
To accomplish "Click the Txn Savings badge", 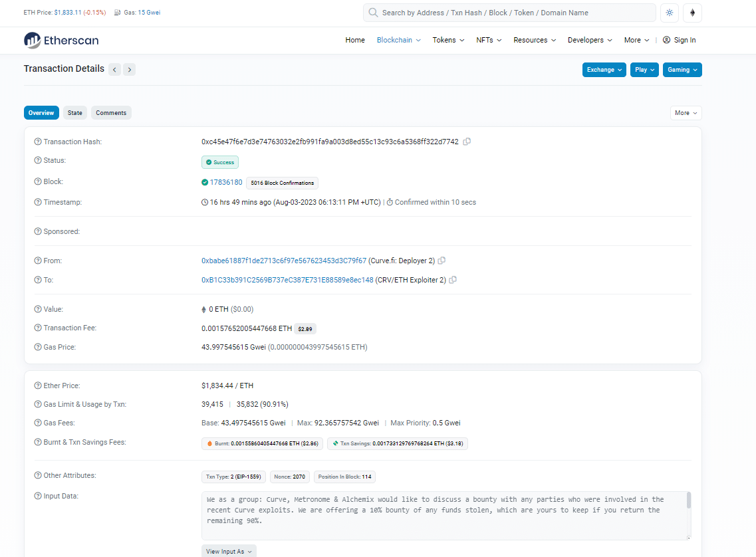I will (x=398, y=444).
